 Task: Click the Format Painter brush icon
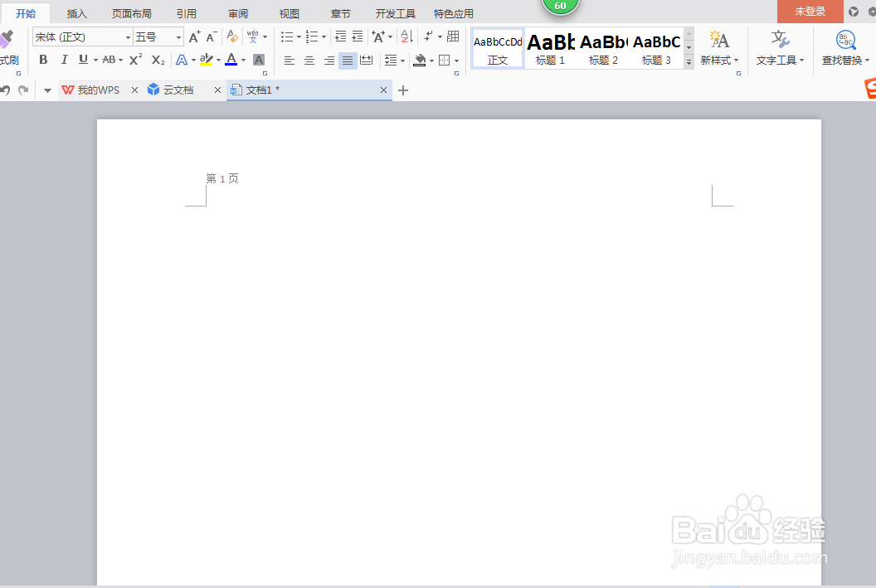pyautogui.click(x=6, y=39)
